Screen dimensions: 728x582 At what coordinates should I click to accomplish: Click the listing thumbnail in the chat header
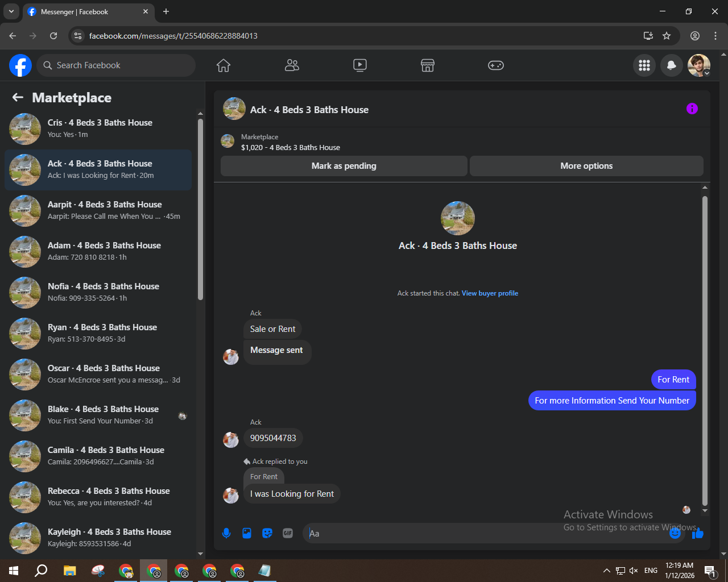(x=234, y=109)
